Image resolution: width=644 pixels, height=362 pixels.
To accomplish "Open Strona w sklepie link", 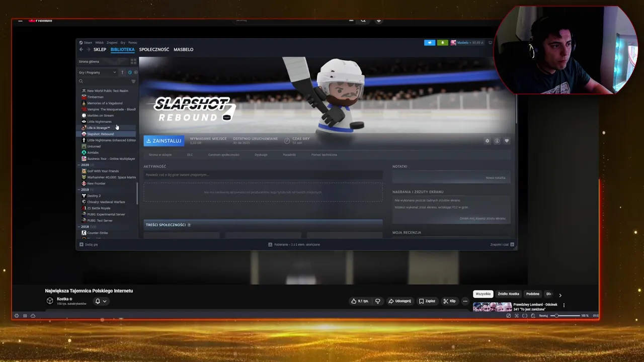I will tap(160, 155).
